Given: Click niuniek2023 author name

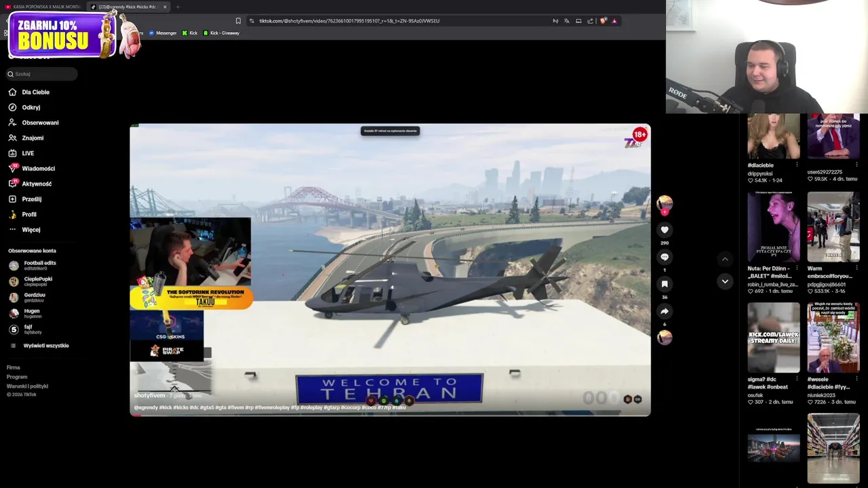Looking at the screenshot, I should pyautogui.click(x=822, y=395).
